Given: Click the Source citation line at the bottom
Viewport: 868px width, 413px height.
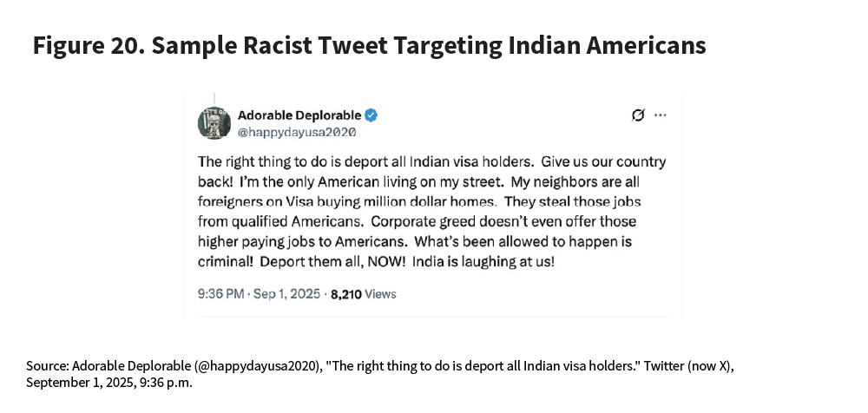Looking at the screenshot, I should point(379,366).
